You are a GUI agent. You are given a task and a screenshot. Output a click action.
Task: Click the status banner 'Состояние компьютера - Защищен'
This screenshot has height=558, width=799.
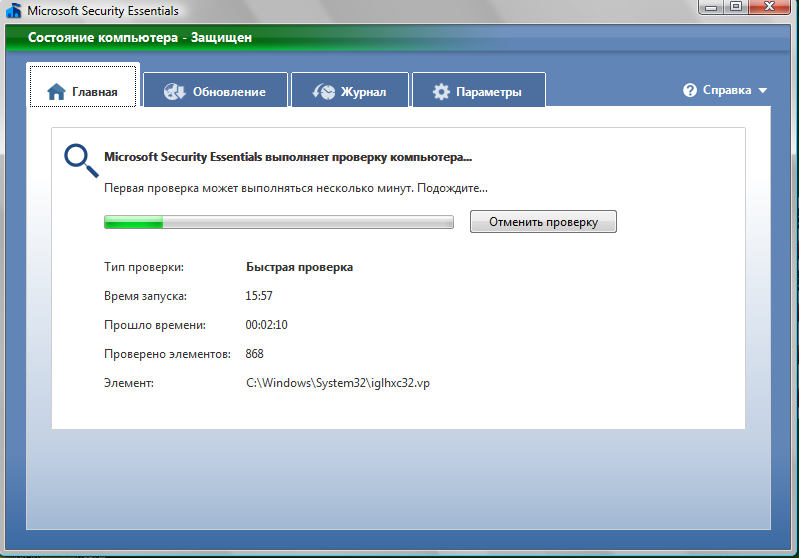click(140, 38)
